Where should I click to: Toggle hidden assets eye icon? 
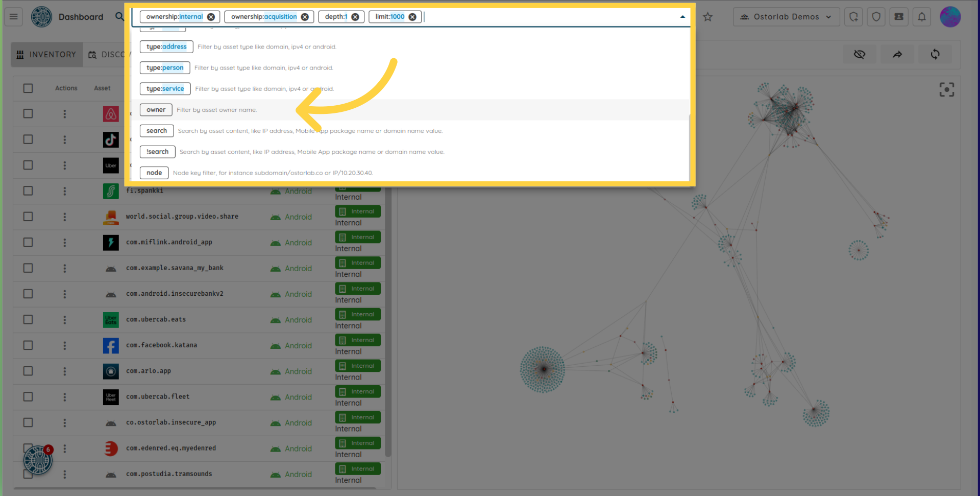tap(860, 54)
